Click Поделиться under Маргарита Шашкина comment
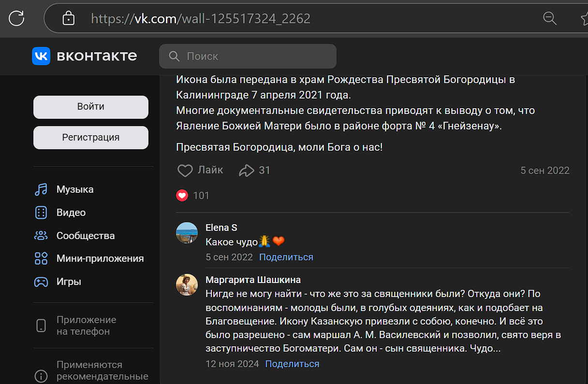 tap(292, 364)
